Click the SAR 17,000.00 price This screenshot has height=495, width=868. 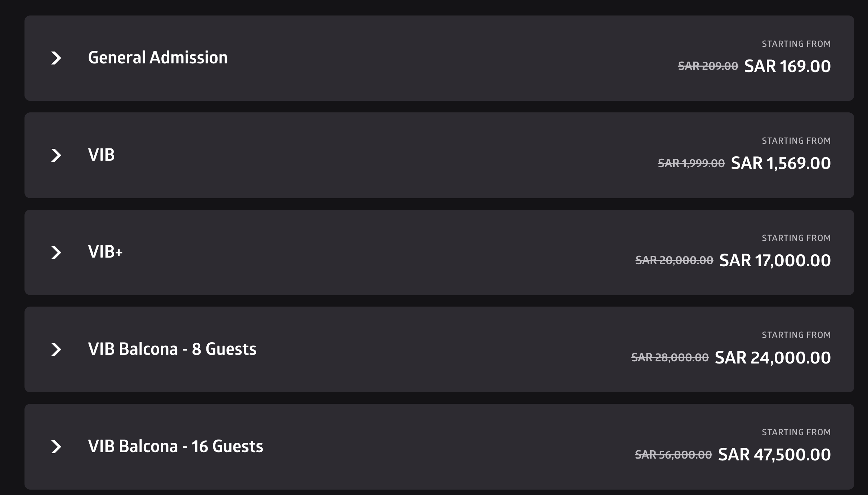(775, 260)
